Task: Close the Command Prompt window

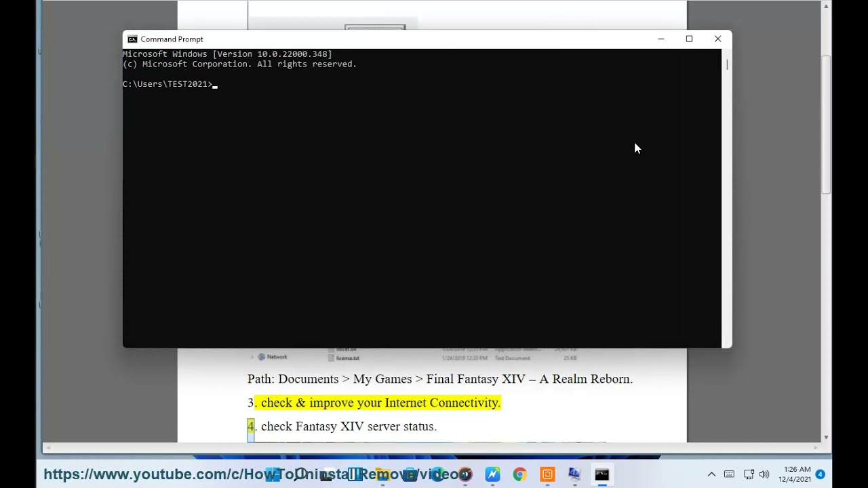Action: pos(717,39)
